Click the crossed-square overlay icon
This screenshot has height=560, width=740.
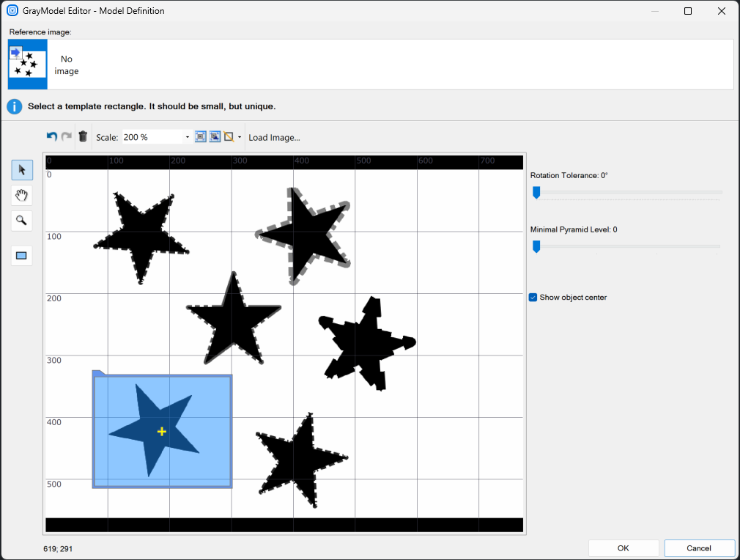pos(229,137)
